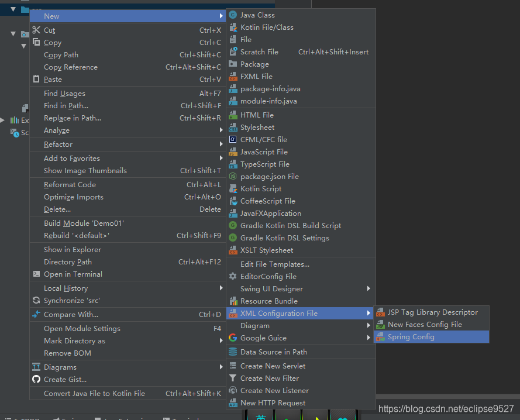Select Replace in Path entry
Screen dimensions: 520x420
point(128,118)
